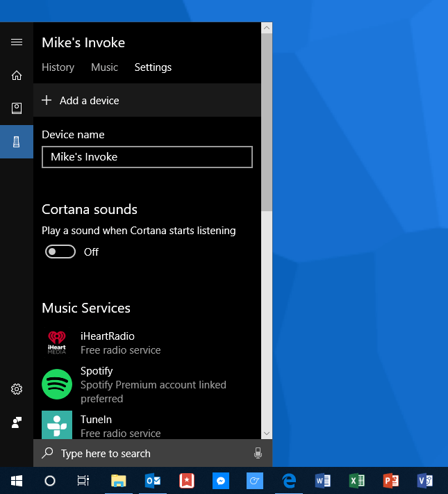The image size is (448, 494).
Task: Select the Devices icon in sidebar
Action: [x=17, y=142]
